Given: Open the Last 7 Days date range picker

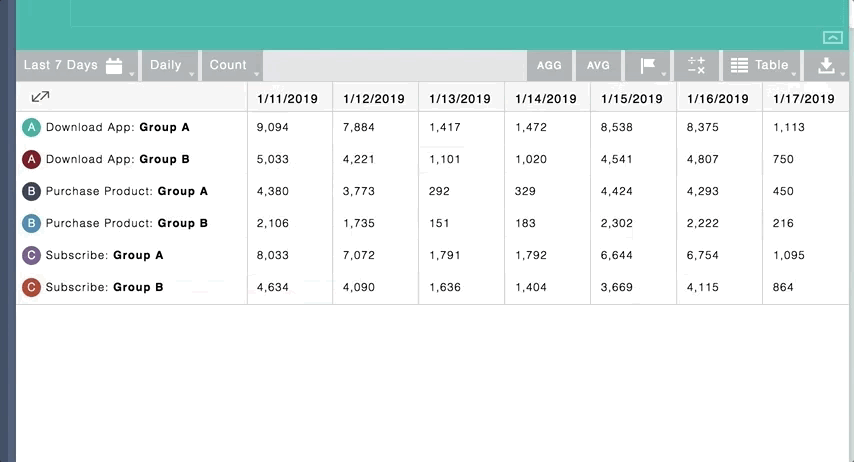Looking at the screenshot, I should click(x=77, y=65).
